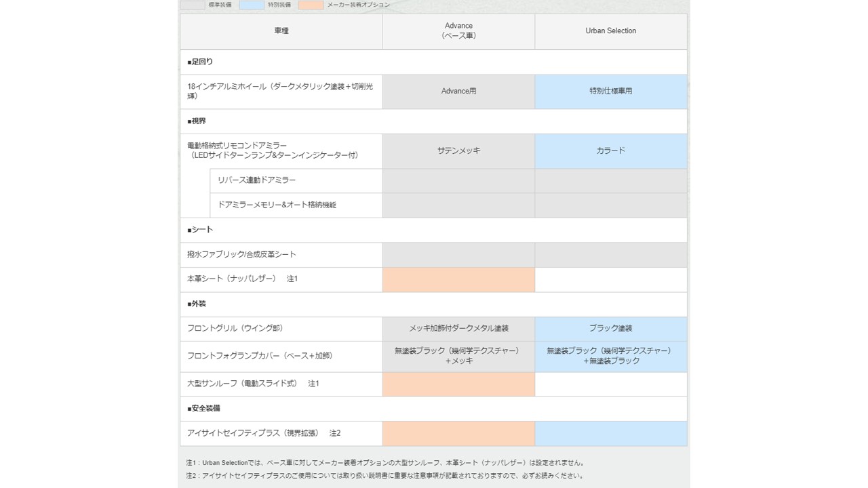Select the Advance (ベース車) column header
Viewport: 868px width, 488px height.
[458, 31]
